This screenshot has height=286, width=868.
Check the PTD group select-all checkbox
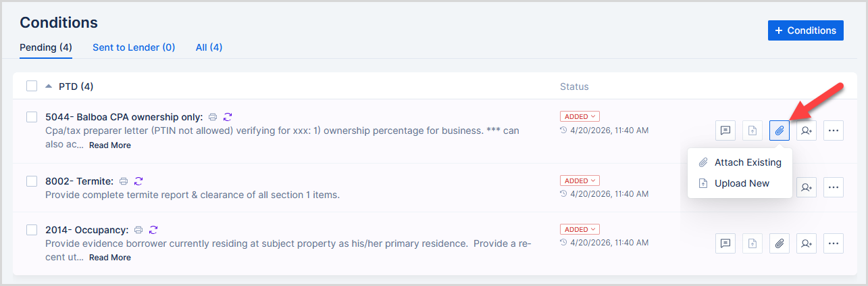tap(32, 87)
